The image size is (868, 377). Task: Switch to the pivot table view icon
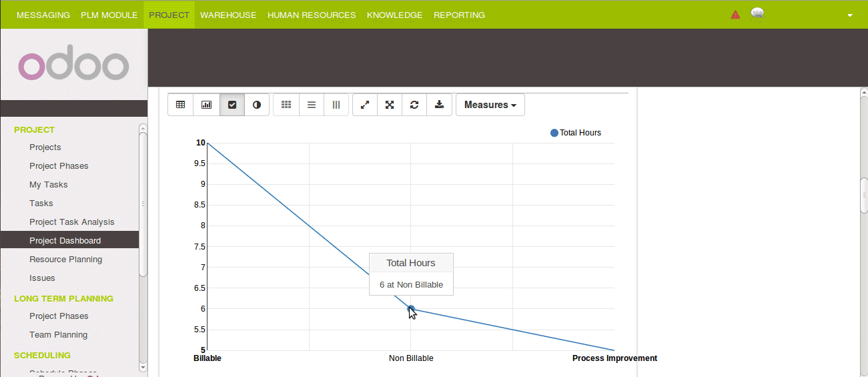point(180,105)
